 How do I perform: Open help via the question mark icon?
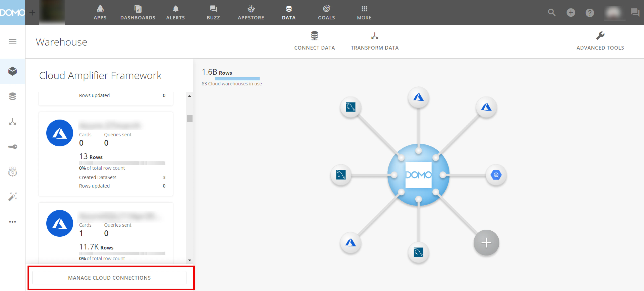point(590,13)
